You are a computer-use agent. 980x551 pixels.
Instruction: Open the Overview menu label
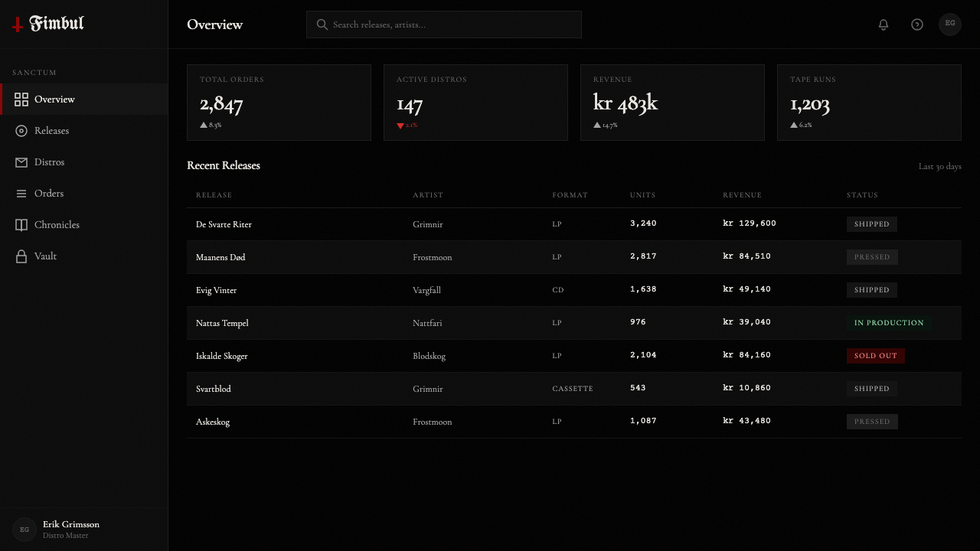click(54, 99)
